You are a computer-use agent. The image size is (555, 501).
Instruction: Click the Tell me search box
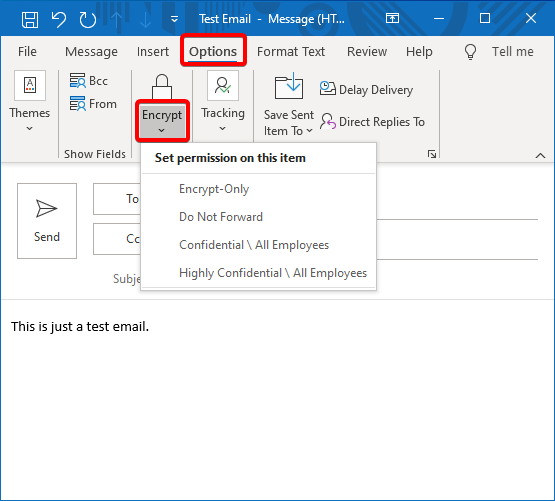pos(513,52)
